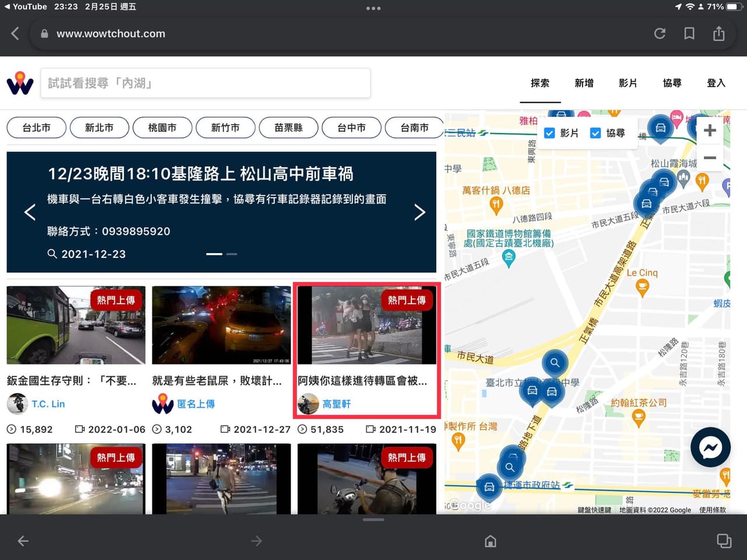Open the browser tabs overview icon
Image resolution: width=747 pixels, height=560 pixels.
click(724, 541)
